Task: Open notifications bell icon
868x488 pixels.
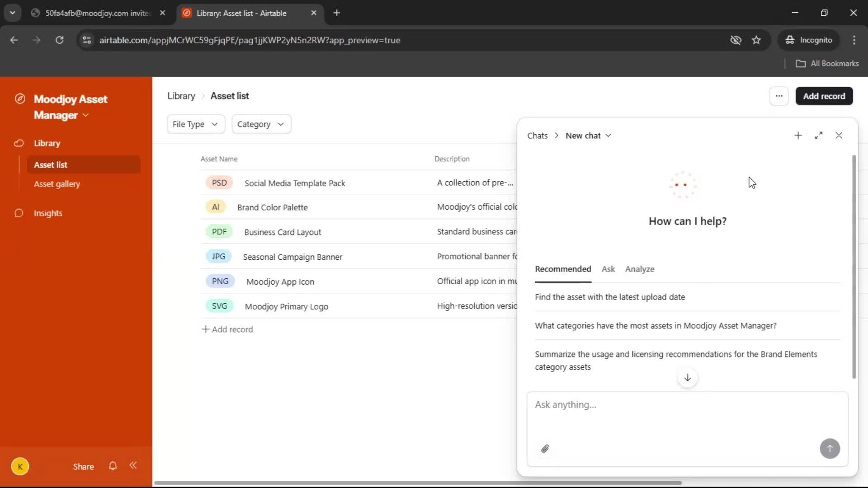Action: pyautogui.click(x=113, y=466)
